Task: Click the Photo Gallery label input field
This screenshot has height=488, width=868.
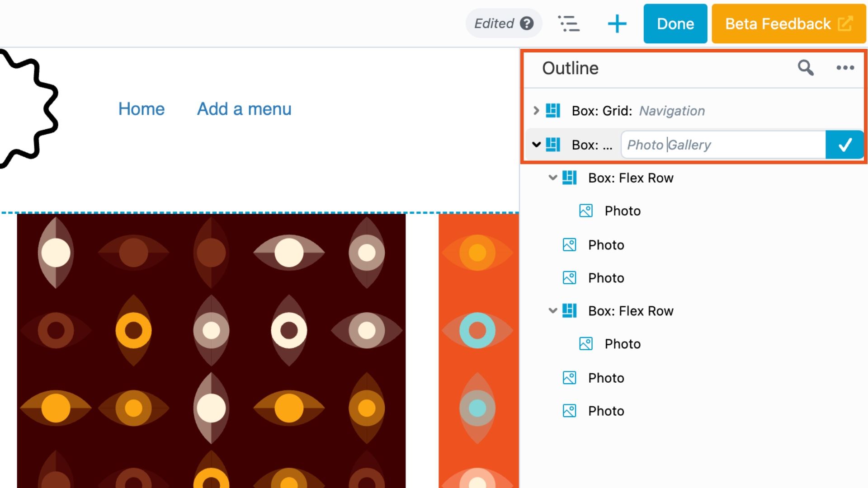Action: [x=723, y=145]
